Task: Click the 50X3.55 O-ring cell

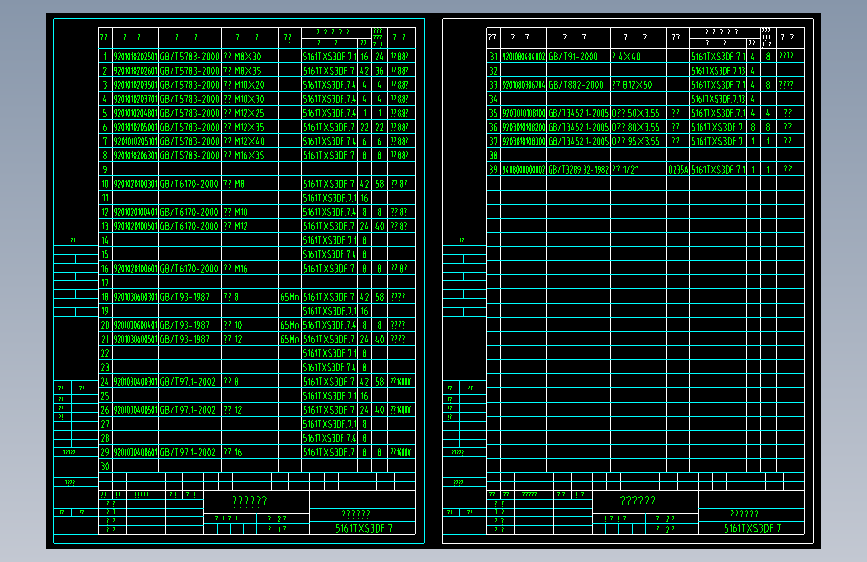Action: pos(639,113)
